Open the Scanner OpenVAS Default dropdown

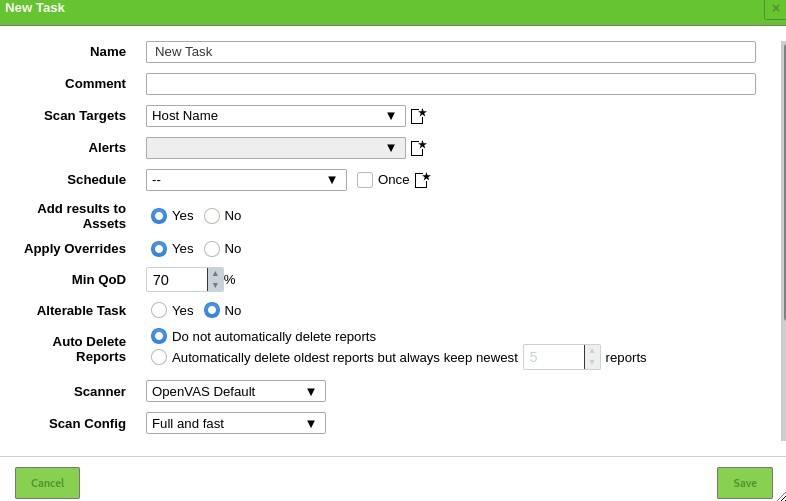(236, 391)
